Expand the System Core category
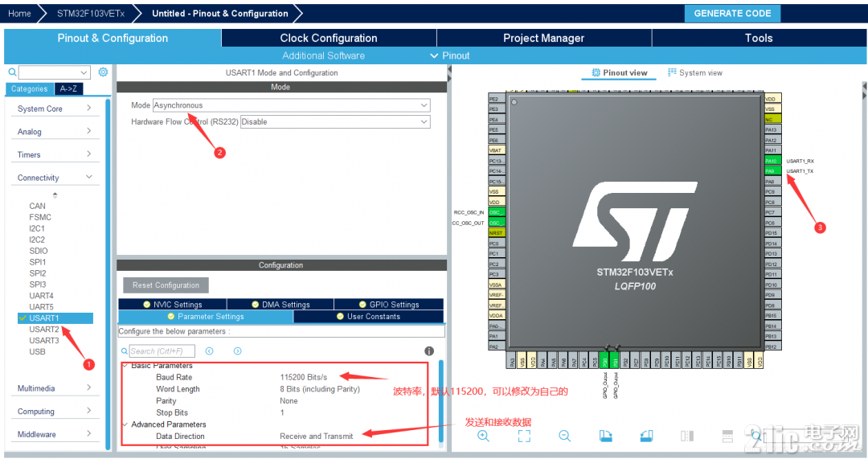The image size is (868, 459). [x=55, y=109]
